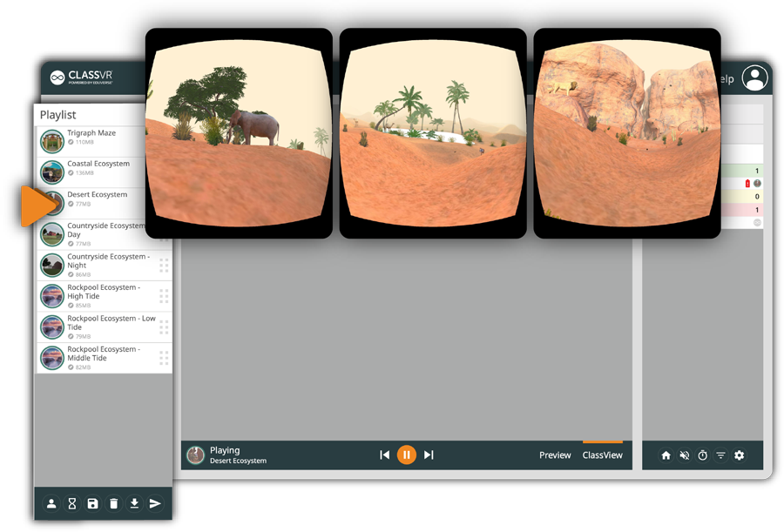Screen dimensions: 784x532
Task: Send playlist with the paper plane icon
Action: click(x=155, y=503)
